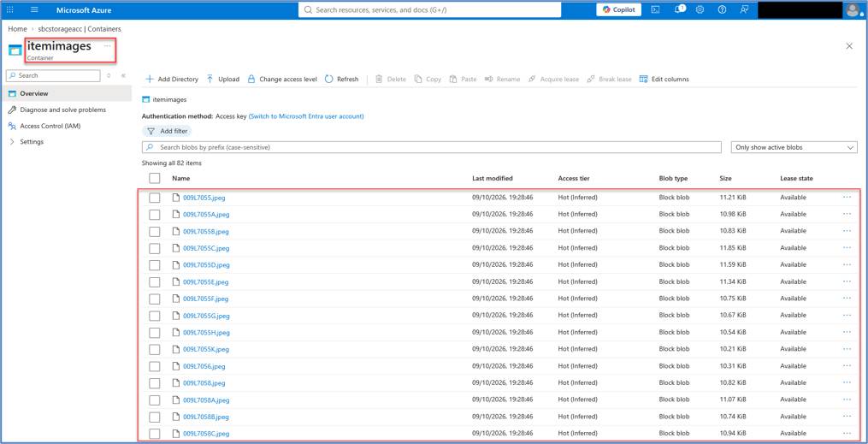Open more options for 009L7055.jpeg row
Image resolution: width=868 pixels, height=444 pixels.
(847, 197)
